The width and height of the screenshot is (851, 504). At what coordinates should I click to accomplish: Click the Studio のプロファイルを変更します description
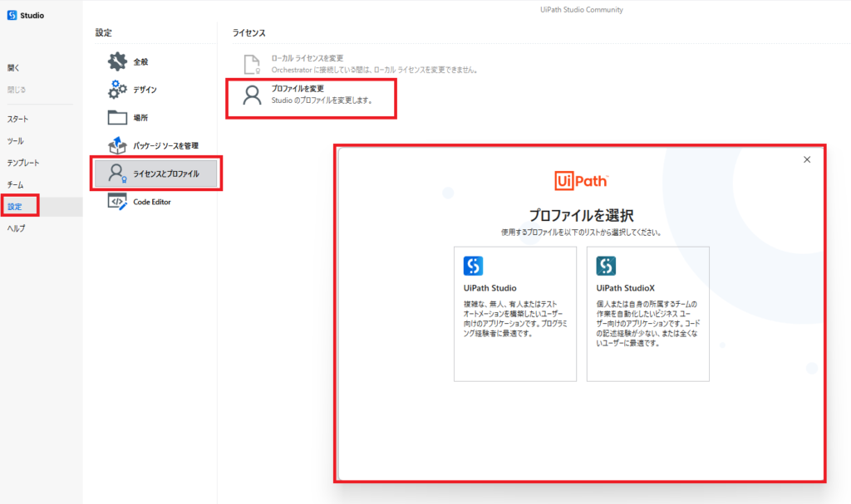coord(322,100)
